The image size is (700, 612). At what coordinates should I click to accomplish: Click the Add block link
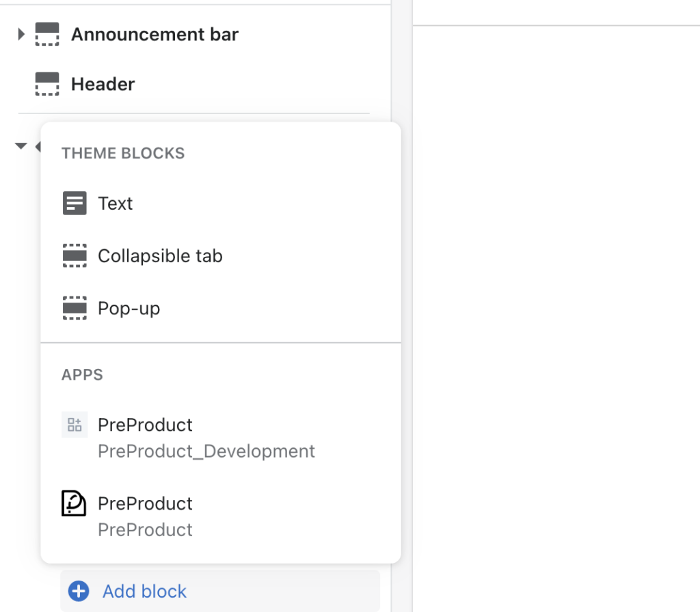145,591
